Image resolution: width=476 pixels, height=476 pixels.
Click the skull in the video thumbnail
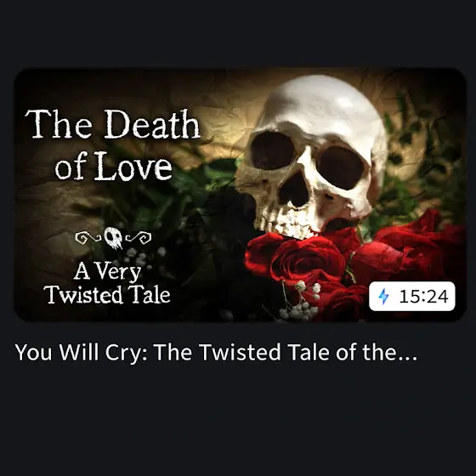coord(311,156)
